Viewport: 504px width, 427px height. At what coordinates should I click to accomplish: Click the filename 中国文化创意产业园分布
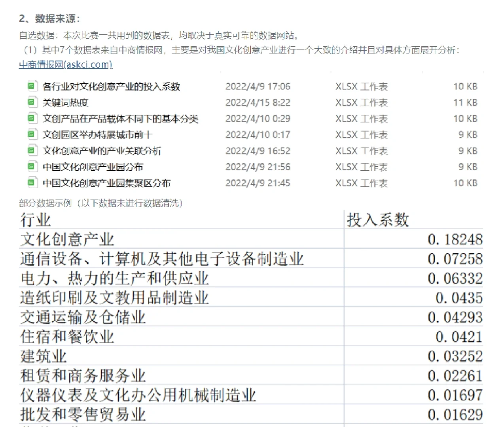click(93, 167)
